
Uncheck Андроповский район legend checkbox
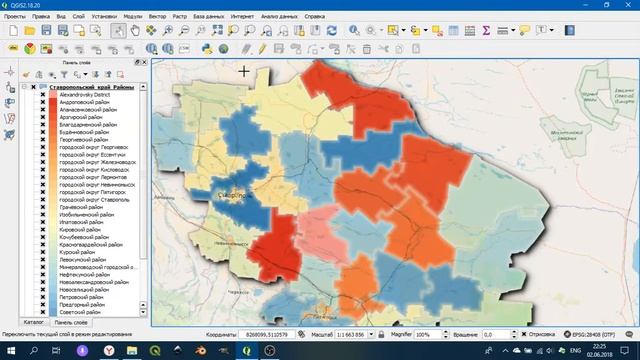(x=42, y=102)
